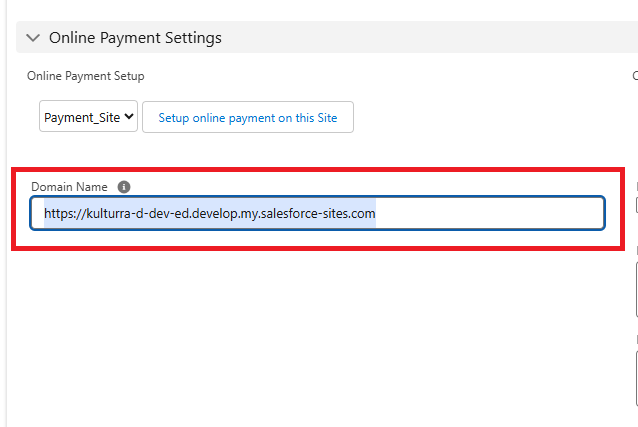Collapse section using the chevron icon
The width and height of the screenshot is (638, 427).
tap(33, 38)
